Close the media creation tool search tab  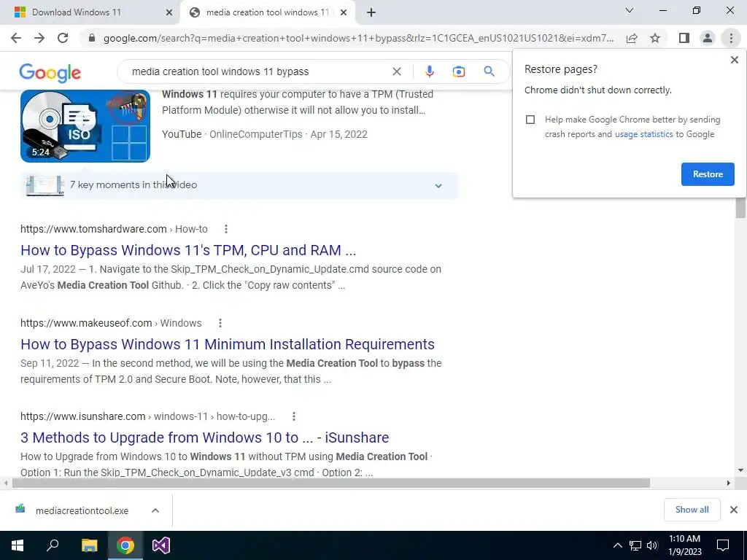[343, 12]
